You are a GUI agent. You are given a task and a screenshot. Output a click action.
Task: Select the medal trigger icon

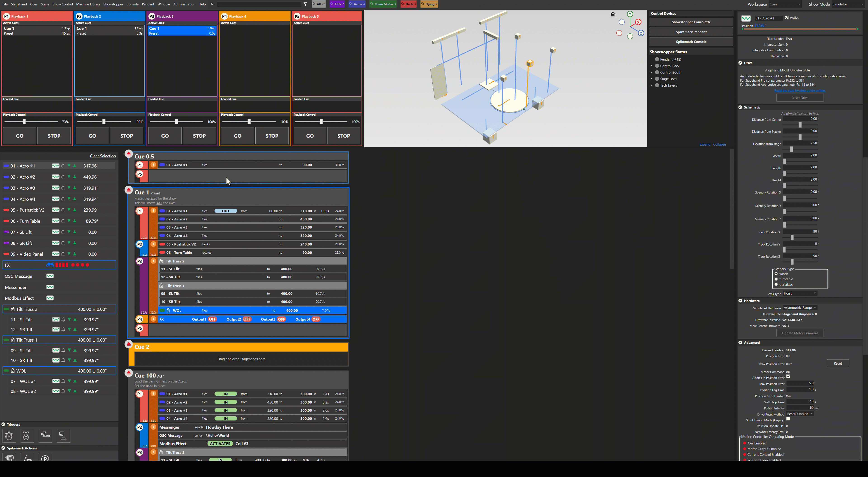27,436
